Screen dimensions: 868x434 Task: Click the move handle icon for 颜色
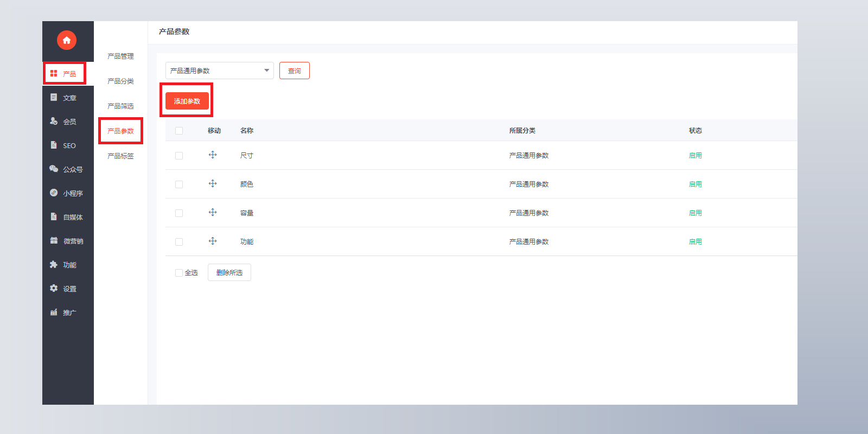[x=213, y=183]
